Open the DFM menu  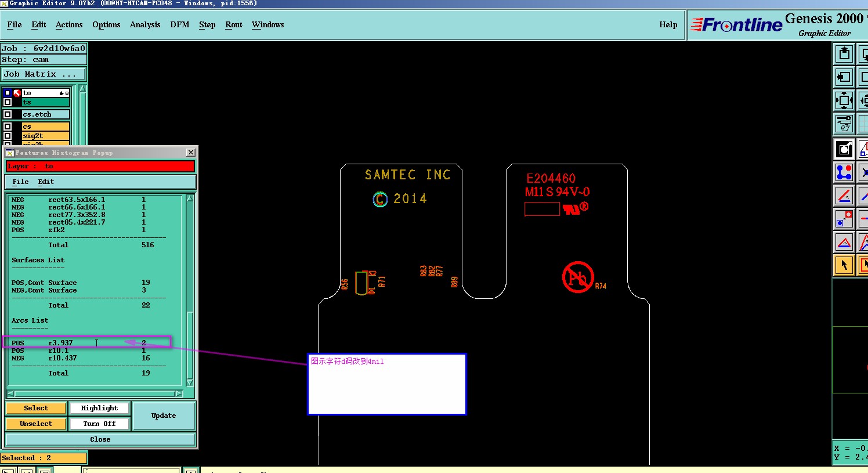(180, 24)
